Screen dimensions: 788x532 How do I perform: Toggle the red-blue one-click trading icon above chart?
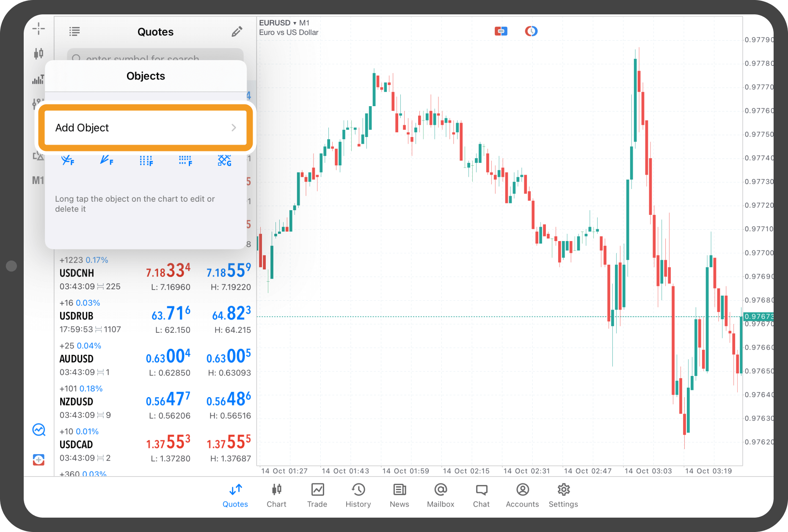(501, 31)
